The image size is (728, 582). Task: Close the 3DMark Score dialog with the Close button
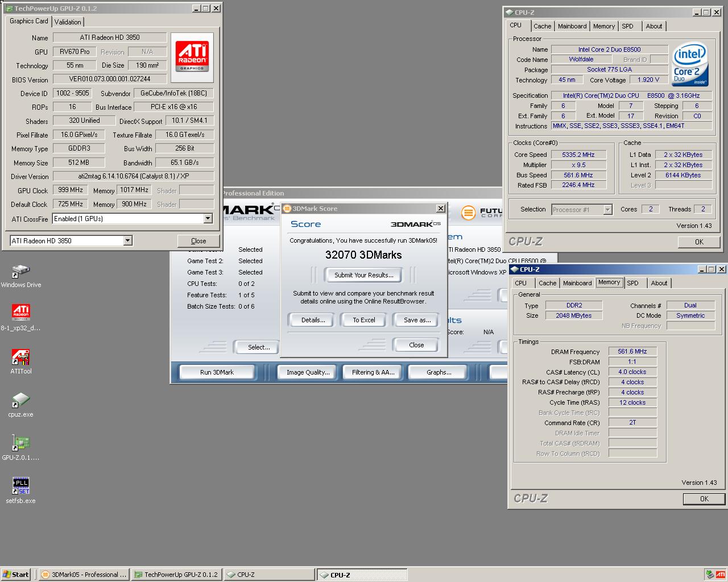416,345
